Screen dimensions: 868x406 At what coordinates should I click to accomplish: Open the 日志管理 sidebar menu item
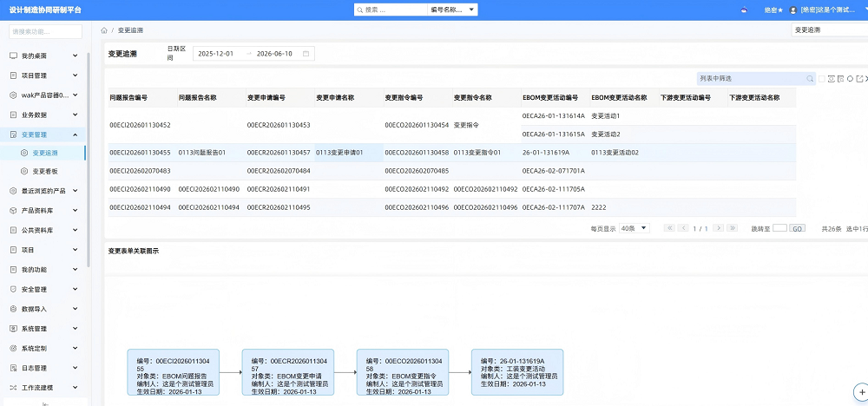click(43, 368)
